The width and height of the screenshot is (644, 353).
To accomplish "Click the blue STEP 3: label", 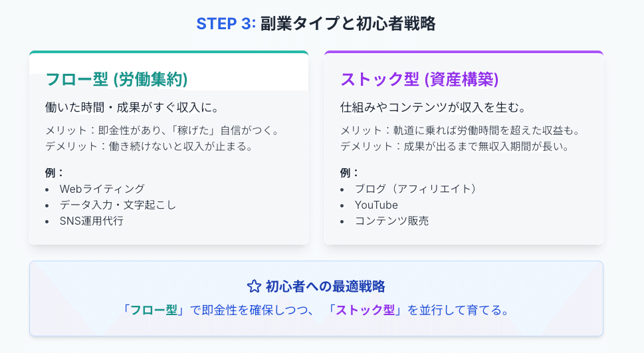I will click(x=225, y=24).
